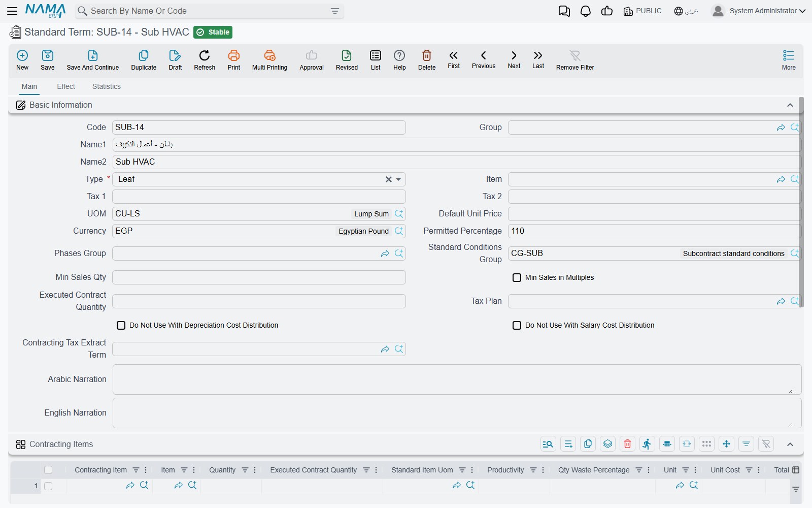Open the chat messages icon
This screenshot has height=508, width=812.
pos(564,11)
